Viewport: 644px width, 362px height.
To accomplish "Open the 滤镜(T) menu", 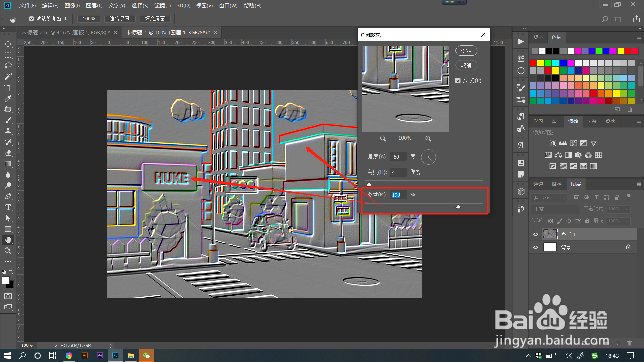I will click(162, 6).
